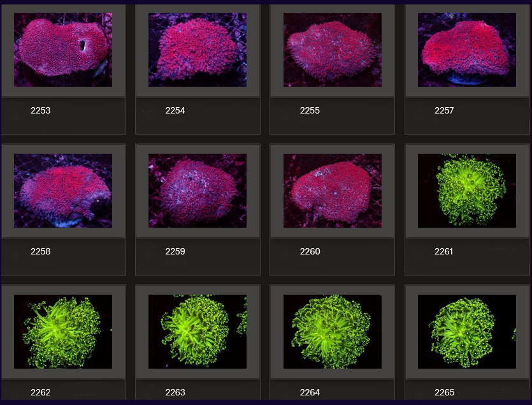The image size is (532, 405).
Task: Select thumbnail of red coral 2258
Action: tap(63, 191)
